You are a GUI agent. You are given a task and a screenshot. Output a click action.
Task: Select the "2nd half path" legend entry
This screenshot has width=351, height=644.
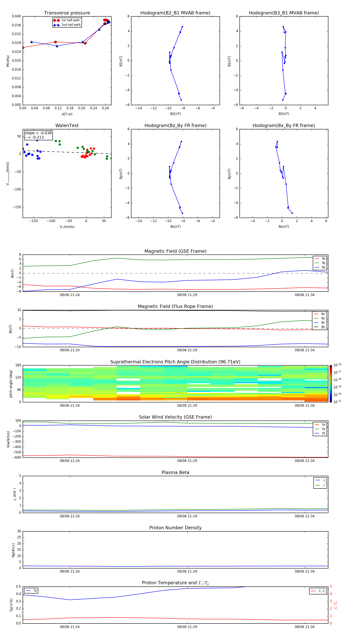67,25
